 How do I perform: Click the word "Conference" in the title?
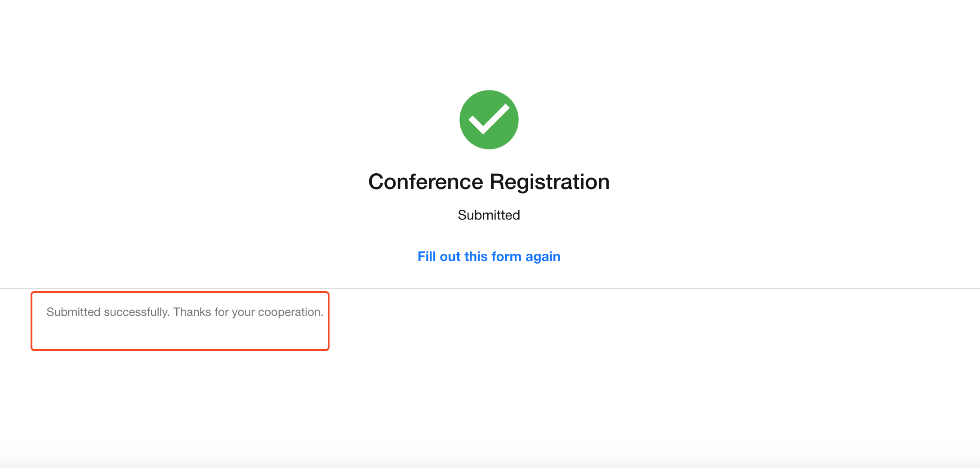(x=425, y=182)
